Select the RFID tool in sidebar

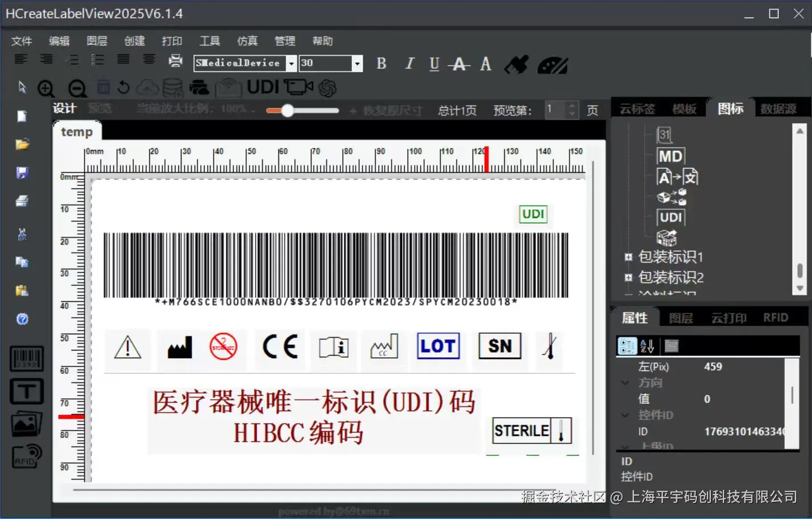[27, 456]
